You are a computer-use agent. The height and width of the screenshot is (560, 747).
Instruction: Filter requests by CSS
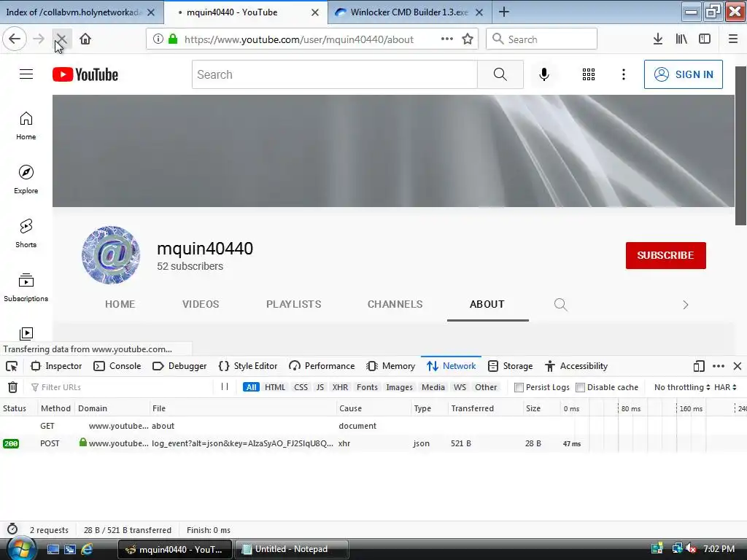click(x=301, y=387)
